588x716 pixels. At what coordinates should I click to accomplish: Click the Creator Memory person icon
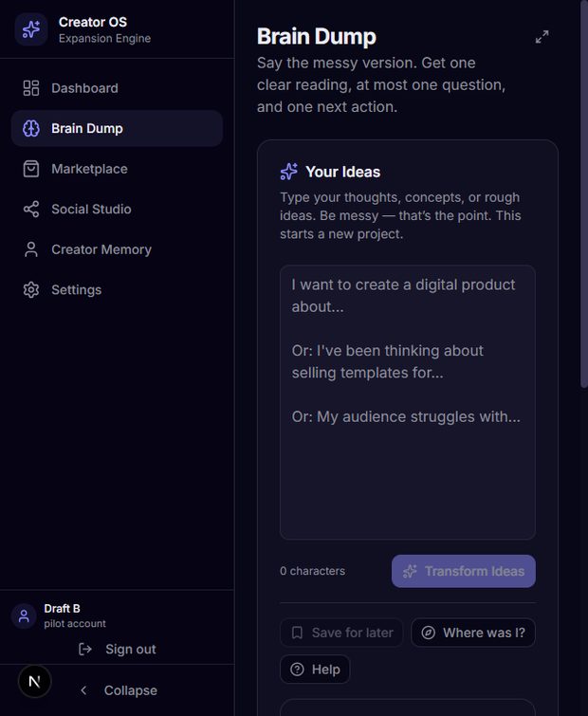(x=31, y=249)
